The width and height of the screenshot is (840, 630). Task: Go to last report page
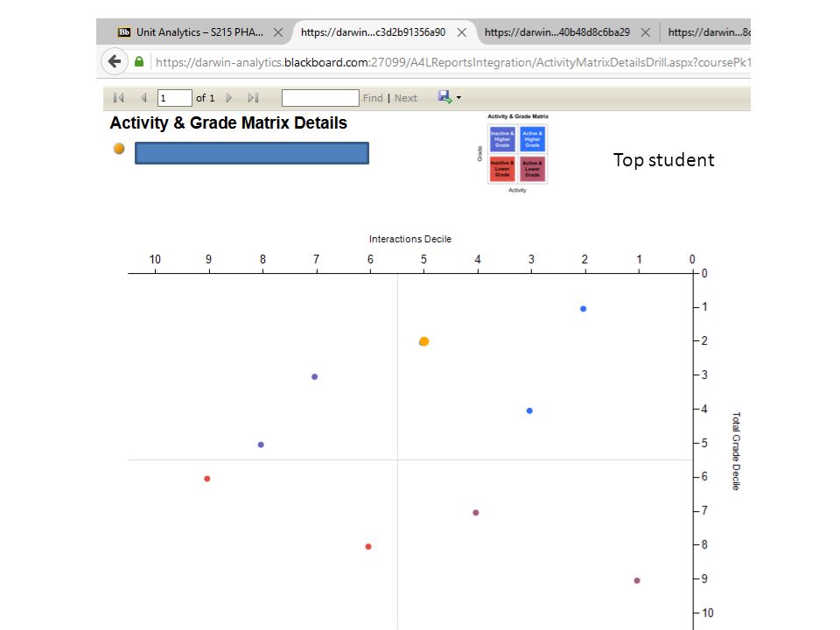(254, 98)
